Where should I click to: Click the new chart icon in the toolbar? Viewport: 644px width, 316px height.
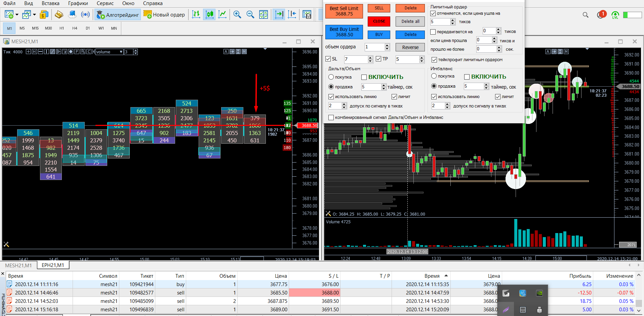[x=9, y=14]
